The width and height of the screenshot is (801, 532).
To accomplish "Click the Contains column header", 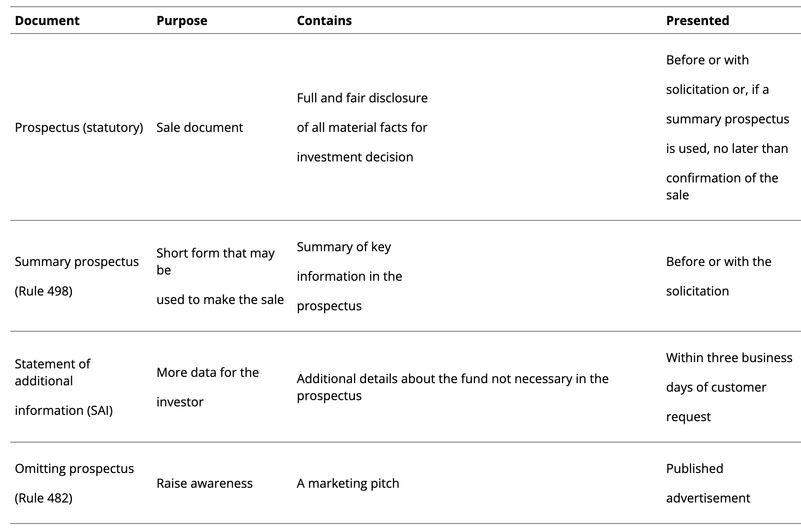I will click(324, 21).
